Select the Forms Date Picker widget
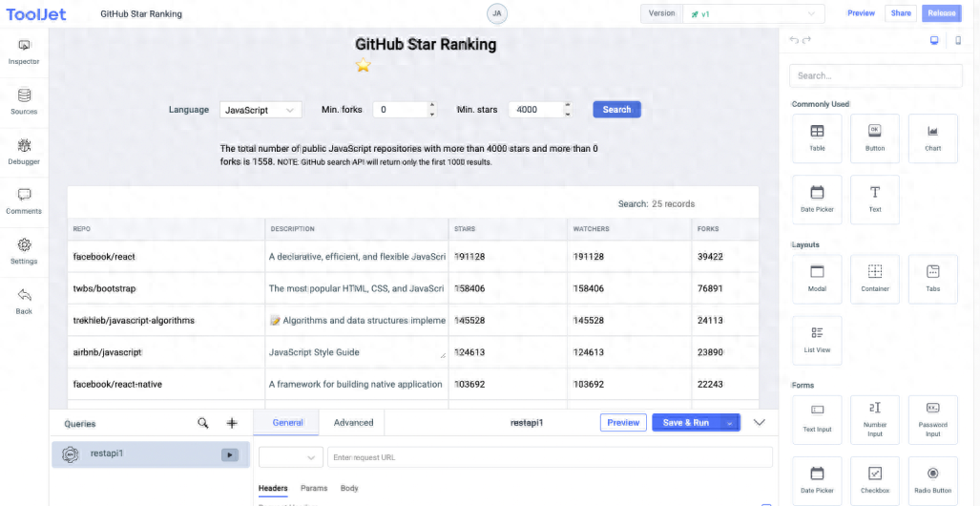980x506 pixels. pyautogui.click(x=817, y=480)
